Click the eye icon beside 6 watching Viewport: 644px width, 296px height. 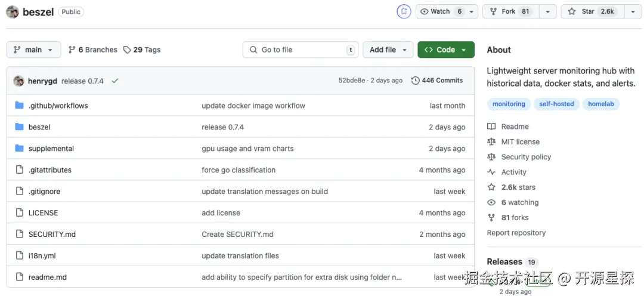click(x=491, y=202)
